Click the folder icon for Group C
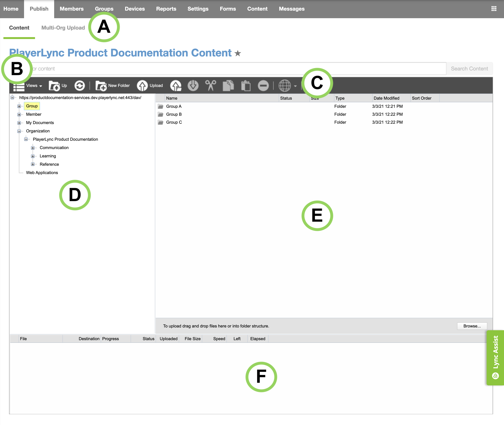The image size is (504, 425). [x=161, y=122]
